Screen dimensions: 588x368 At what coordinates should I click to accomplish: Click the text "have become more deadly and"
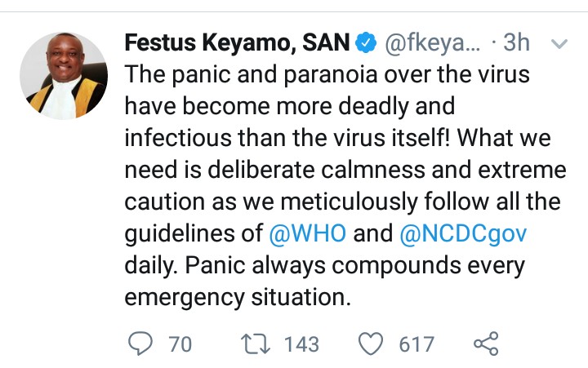click(x=289, y=108)
